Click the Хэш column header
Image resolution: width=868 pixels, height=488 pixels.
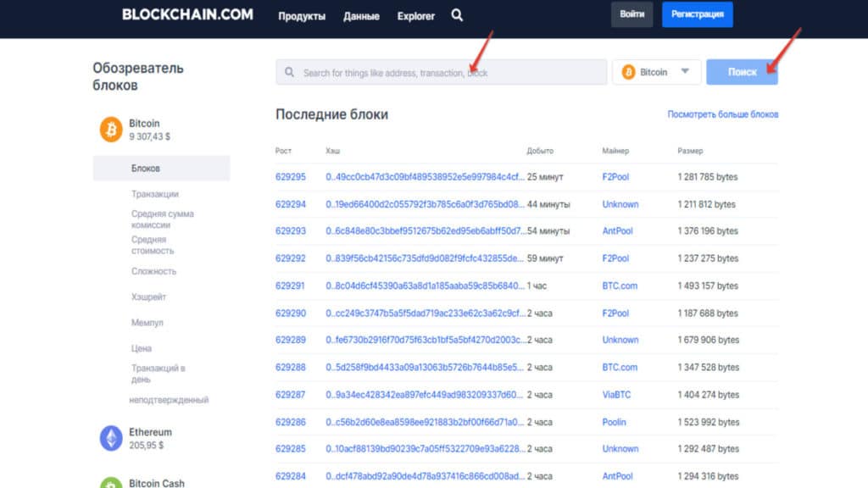coord(332,151)
